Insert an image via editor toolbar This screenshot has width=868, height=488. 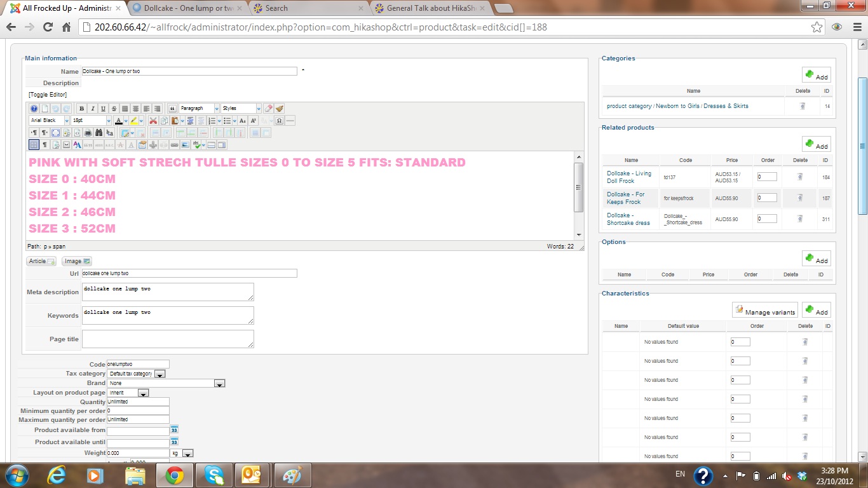pyautogui.click(x=185, y=145)
